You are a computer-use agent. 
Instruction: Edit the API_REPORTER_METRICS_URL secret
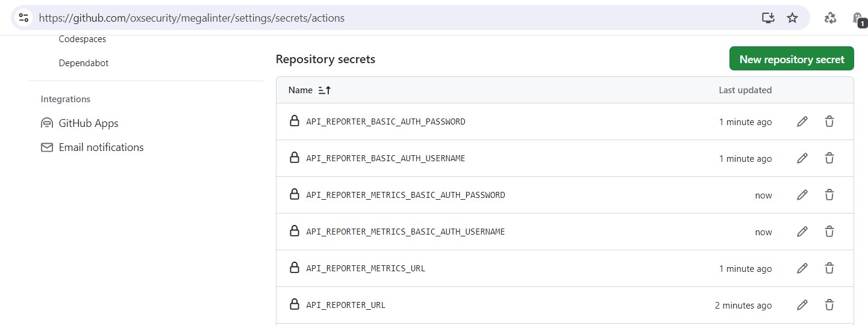point(802,268)
